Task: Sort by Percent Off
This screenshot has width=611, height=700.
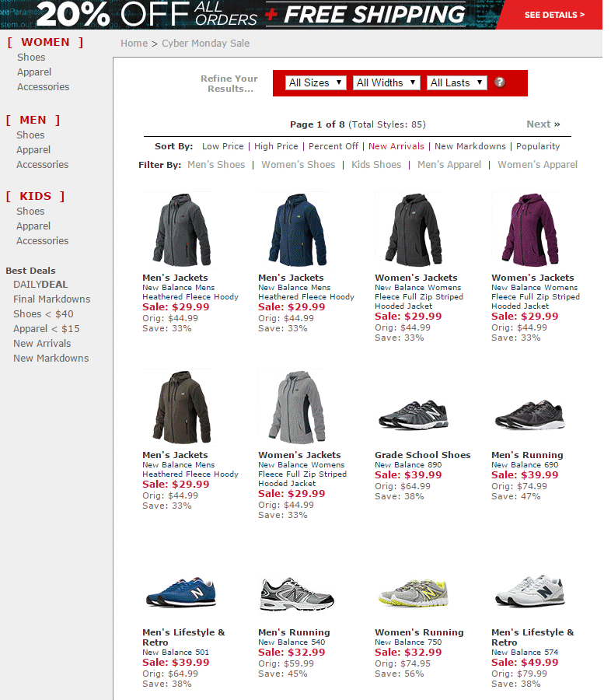Action: point(333,146)
